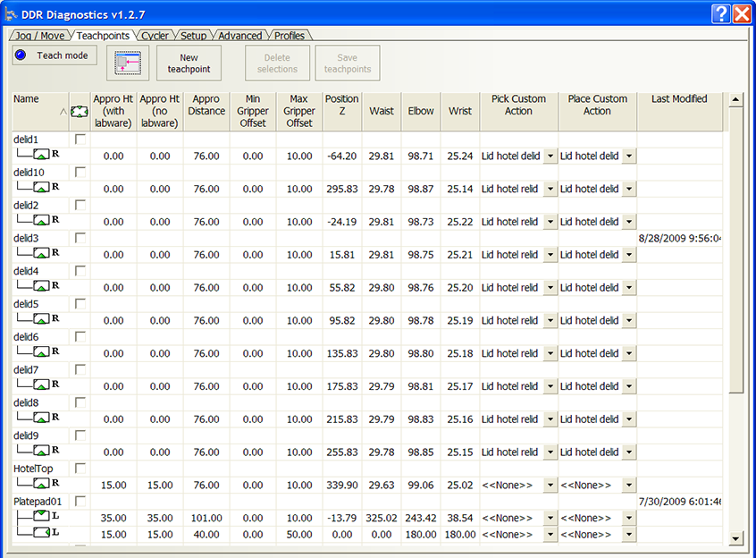The width and height of the screenshot is (756, 558).
Task: Click Platepad01 second left-arm orientation icon
Action: 41,533
